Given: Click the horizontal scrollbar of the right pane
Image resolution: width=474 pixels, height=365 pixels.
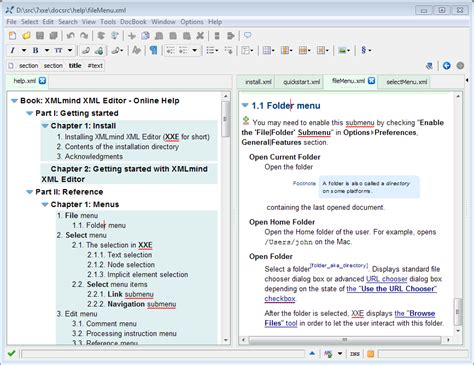Looking at the screenshot, I should pyautogui.click(x=345, y=340).
